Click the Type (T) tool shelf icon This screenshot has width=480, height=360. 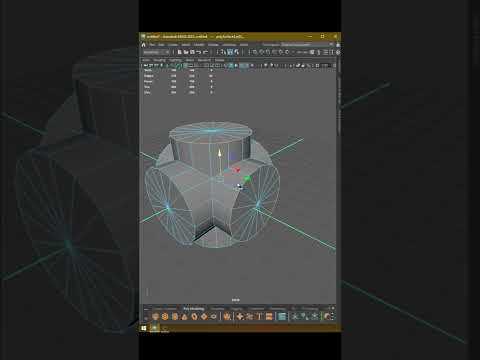260,316
